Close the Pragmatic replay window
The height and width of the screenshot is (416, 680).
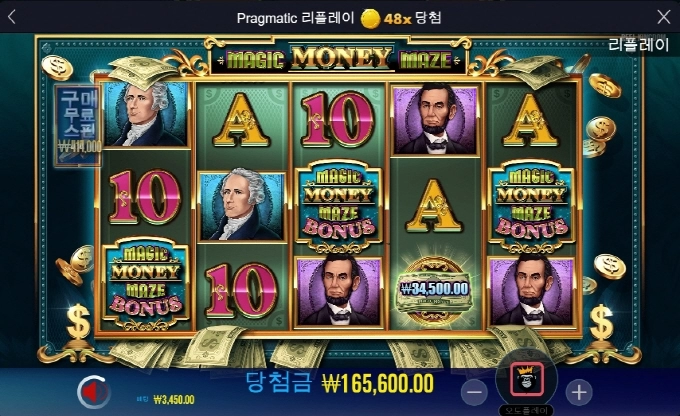[x=664, y=17]
